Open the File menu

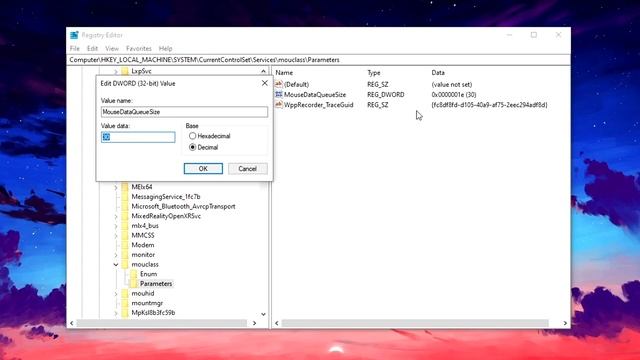click(x=75, y=48)
